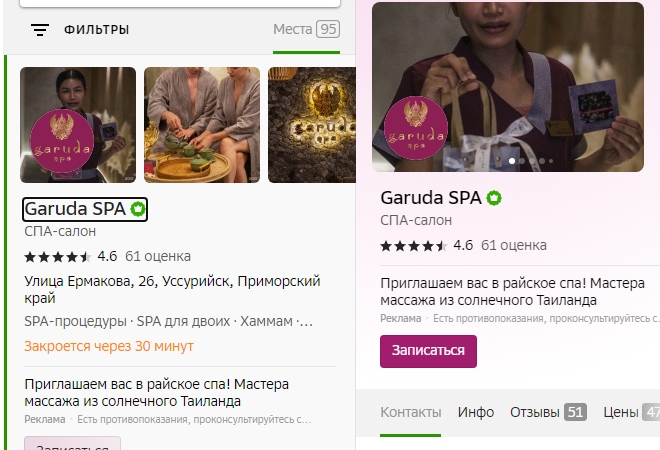Image resolution: width=660 pixels, height=450 pixels.
Task: Click the green verified badge in the detail card
Action: [494, 198]
